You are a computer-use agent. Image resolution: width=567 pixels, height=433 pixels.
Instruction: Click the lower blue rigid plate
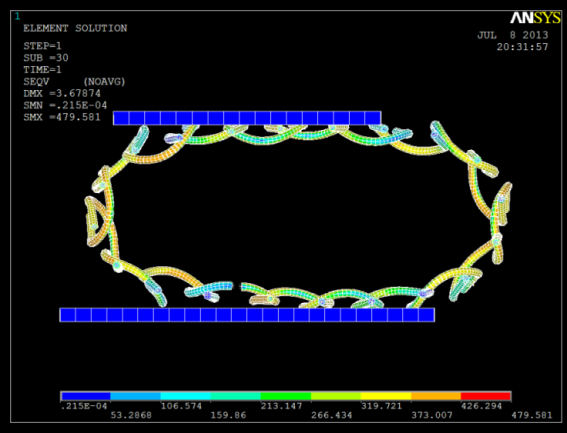[247, 315]
